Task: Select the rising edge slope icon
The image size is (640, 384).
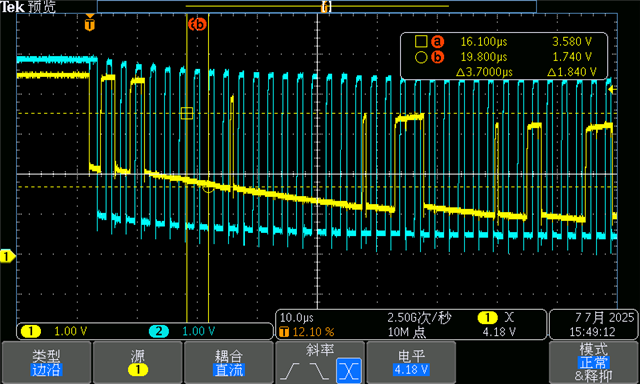Action: [292, 371]
